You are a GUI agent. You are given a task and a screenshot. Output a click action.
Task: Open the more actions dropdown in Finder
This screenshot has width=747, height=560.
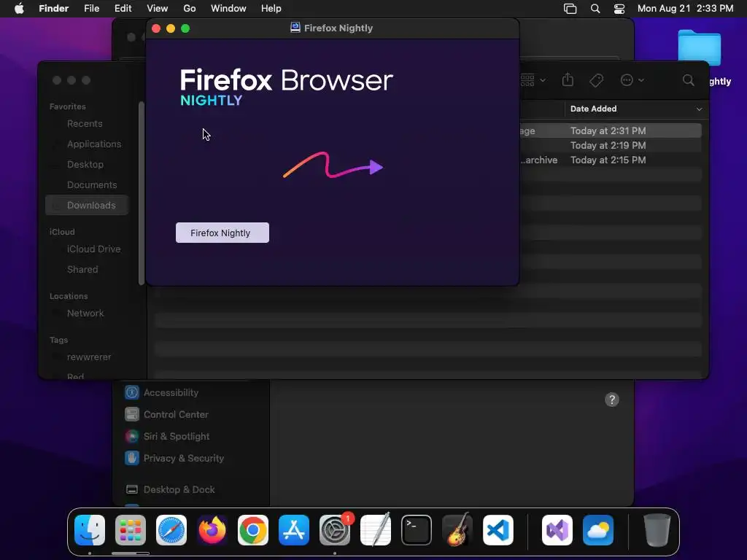coord(632,80)
